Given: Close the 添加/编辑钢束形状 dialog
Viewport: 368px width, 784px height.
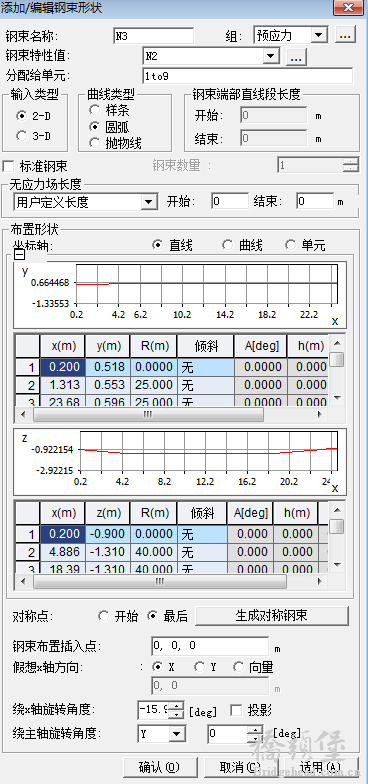Looking at the screenshot, I should 348,8.
